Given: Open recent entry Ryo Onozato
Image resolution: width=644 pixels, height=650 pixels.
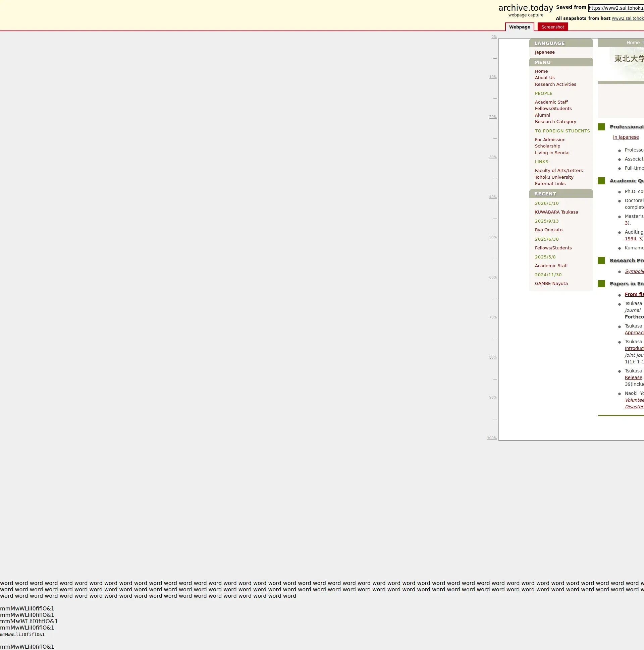Looking at the screenshot, I should point(548,230).
